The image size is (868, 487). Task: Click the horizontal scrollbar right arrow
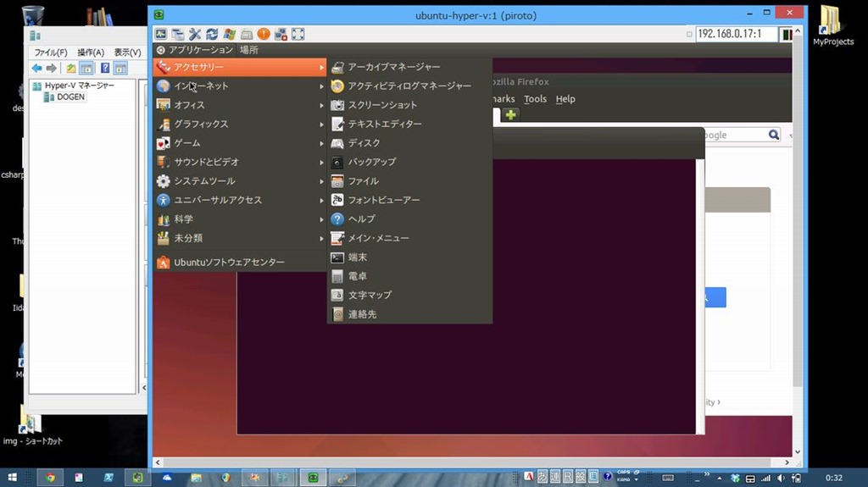[787, 463]
